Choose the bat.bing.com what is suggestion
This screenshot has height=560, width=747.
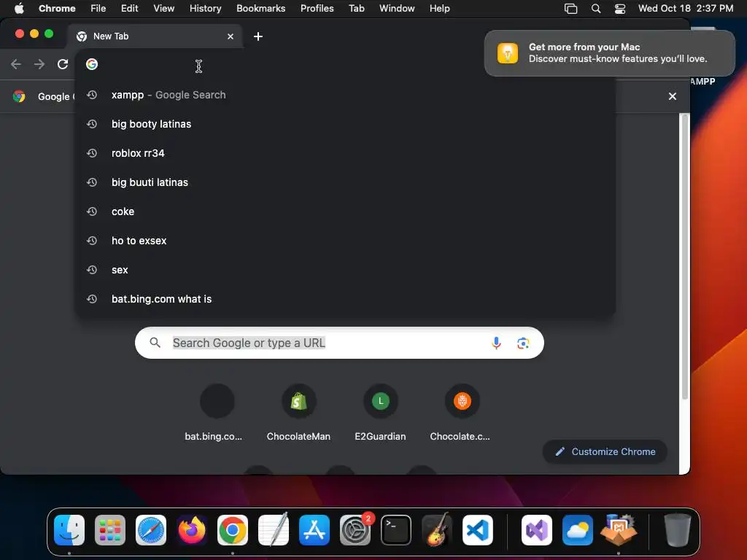pos(347,299)
